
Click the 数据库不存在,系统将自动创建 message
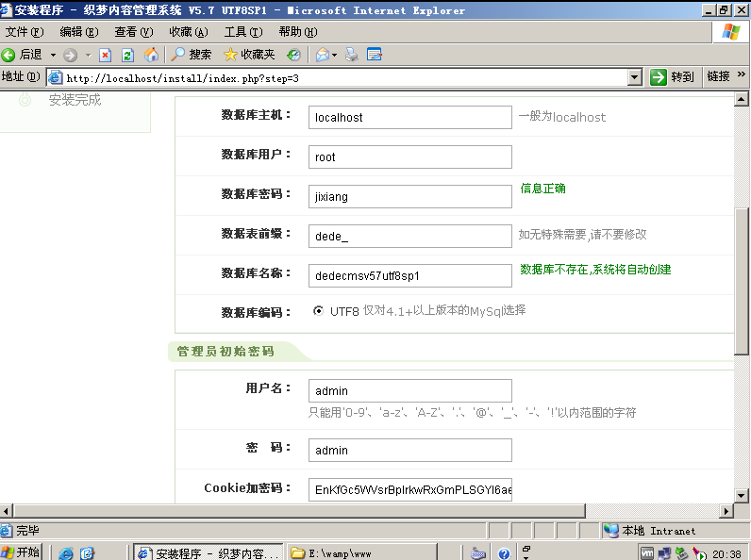coord(595,270)
